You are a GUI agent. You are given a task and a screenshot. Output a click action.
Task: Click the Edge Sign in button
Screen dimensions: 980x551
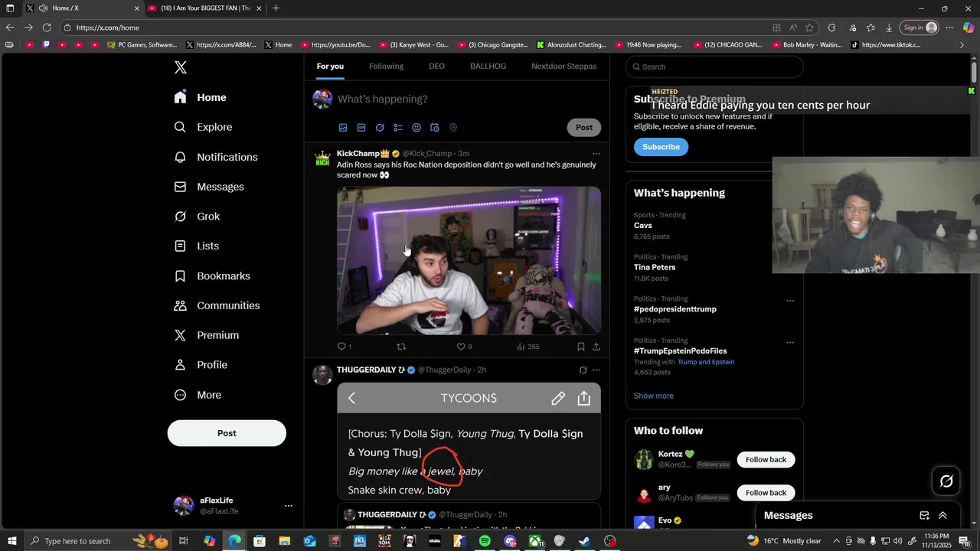(x=920, y=28)
